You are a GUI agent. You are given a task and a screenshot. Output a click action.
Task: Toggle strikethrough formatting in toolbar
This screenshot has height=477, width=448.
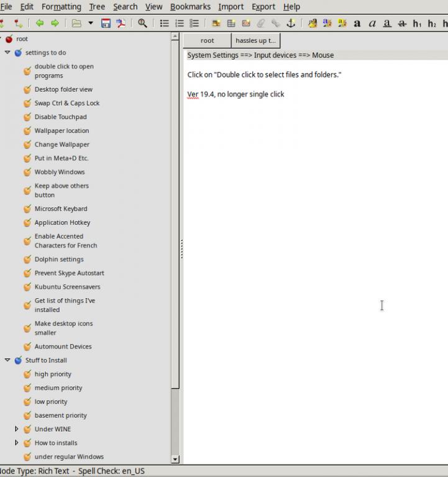pyautogui.click(x=402, y=24)
